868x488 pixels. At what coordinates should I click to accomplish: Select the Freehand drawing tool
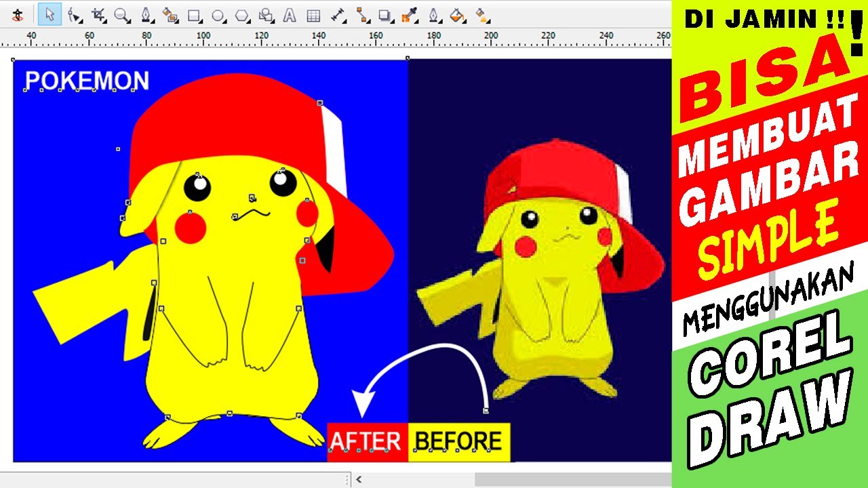point(145,12)
